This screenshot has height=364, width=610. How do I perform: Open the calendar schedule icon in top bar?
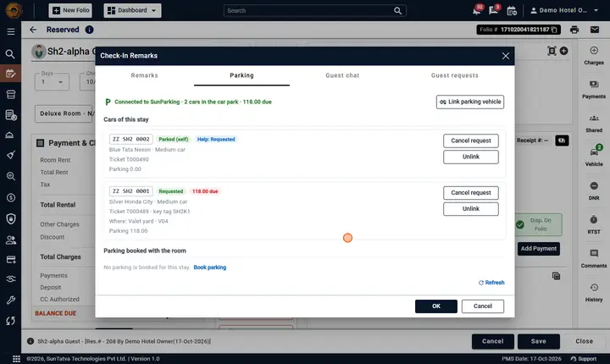(512, 10)
